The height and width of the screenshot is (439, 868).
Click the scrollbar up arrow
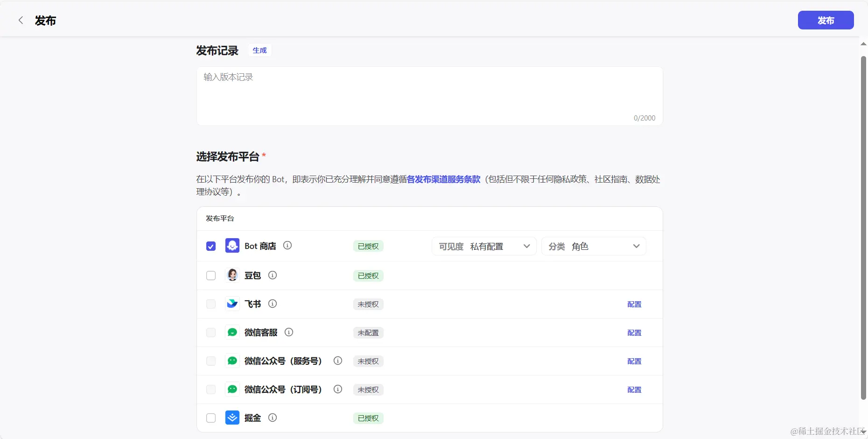(863, 44)
